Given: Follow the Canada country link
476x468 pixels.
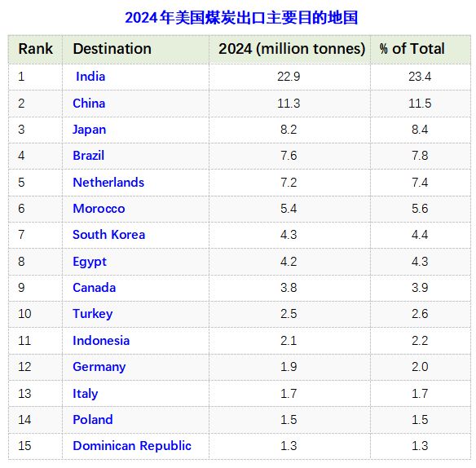Looking at the screenshot, I should [x=94, y=288].
